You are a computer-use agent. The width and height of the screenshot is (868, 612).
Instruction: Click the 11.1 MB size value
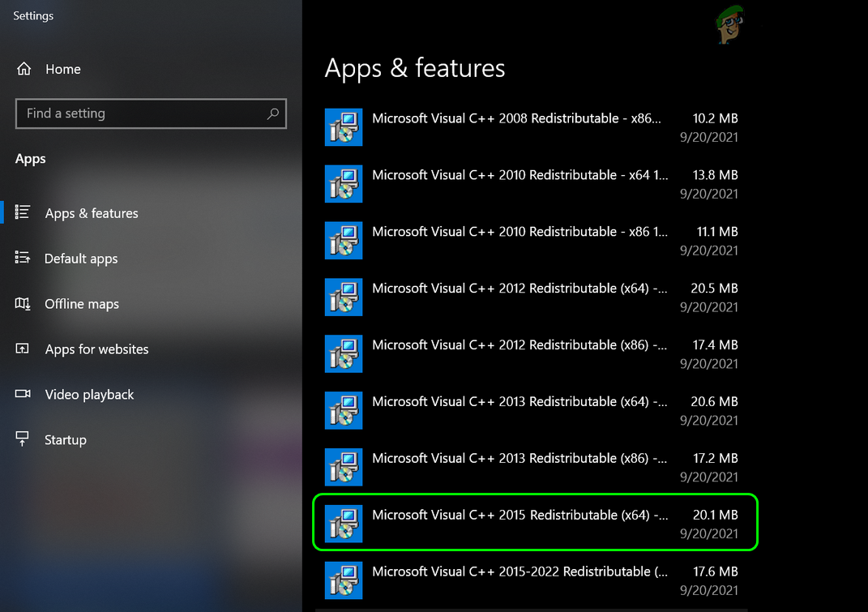point(717,232)
